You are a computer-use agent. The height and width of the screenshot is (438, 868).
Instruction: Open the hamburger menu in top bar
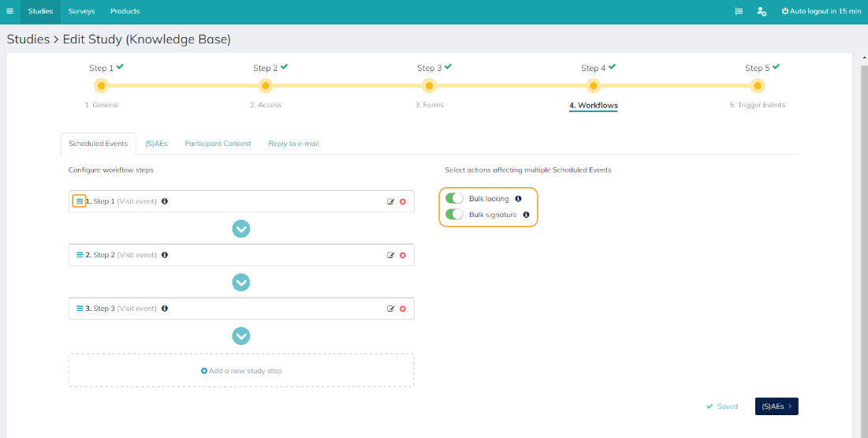9,11
